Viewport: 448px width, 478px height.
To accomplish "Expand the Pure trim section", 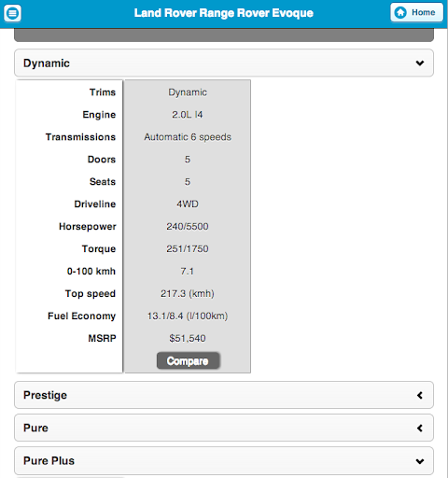I will [x=224, y=428].
